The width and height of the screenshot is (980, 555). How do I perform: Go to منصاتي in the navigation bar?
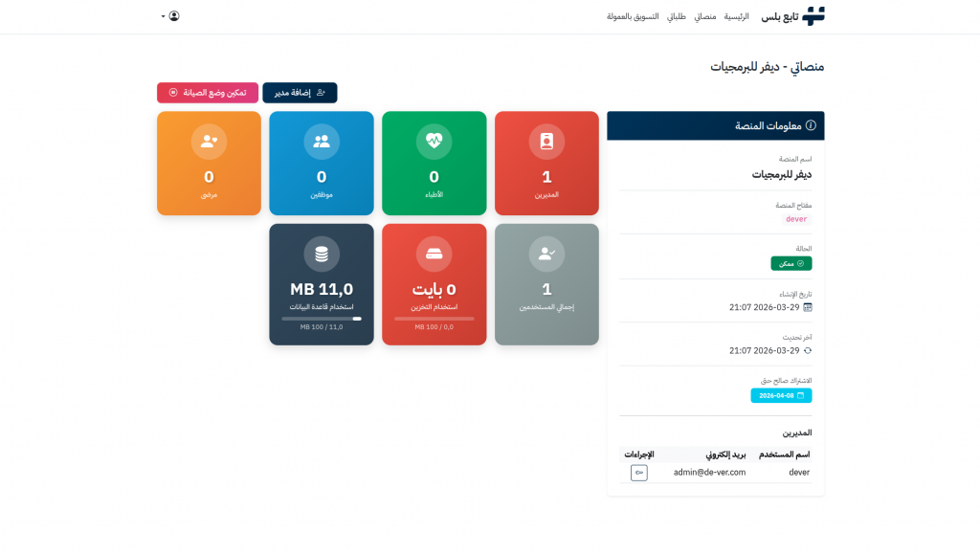[704, 16]
